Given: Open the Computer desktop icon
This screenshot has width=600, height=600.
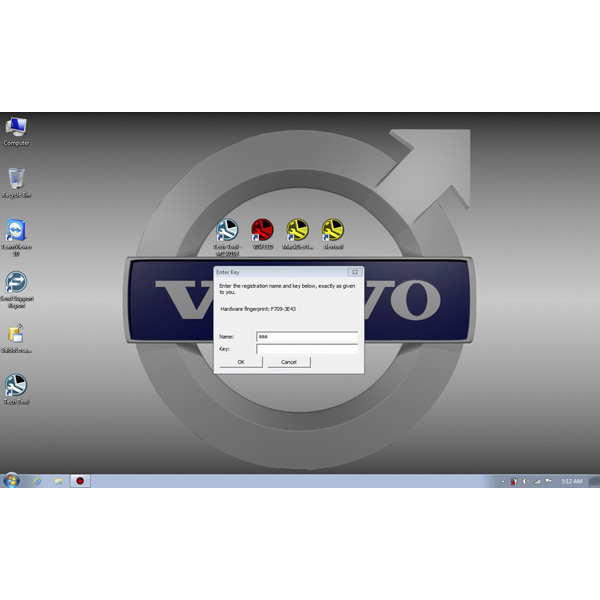Looking at the screenshot, I should [16, 128].
